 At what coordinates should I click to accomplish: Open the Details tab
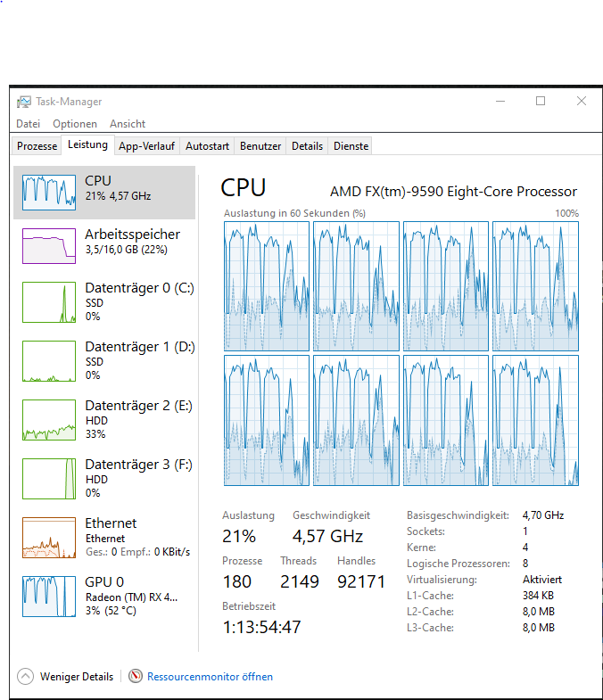click(307, 146)
